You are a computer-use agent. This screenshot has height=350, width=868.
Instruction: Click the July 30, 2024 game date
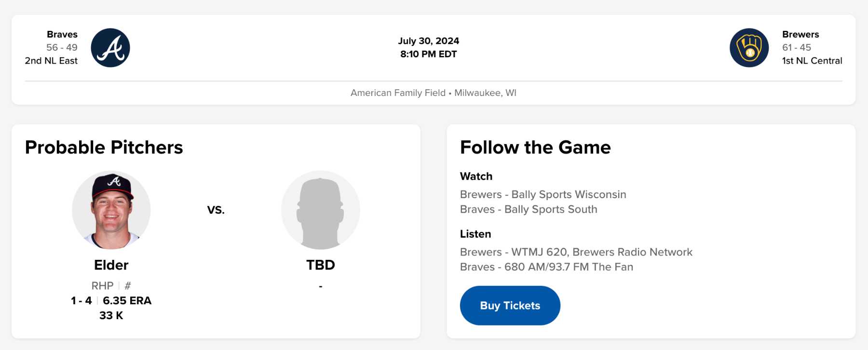point(428,41)
